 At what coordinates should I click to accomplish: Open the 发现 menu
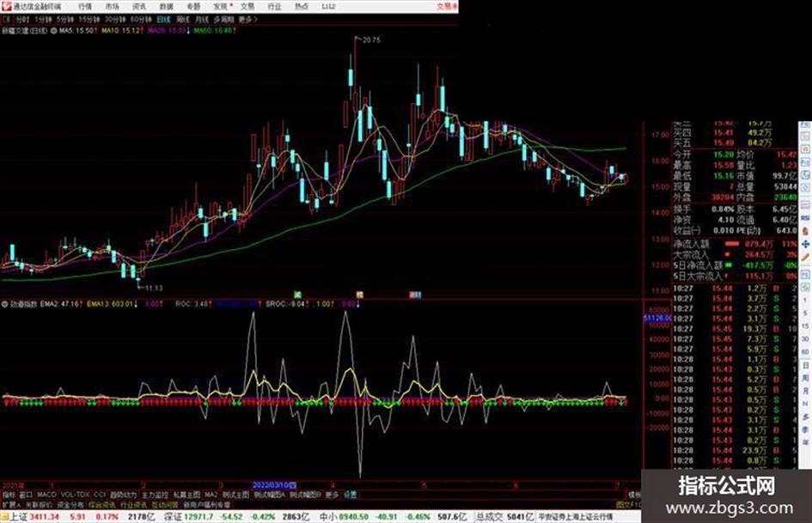(221, 6)
